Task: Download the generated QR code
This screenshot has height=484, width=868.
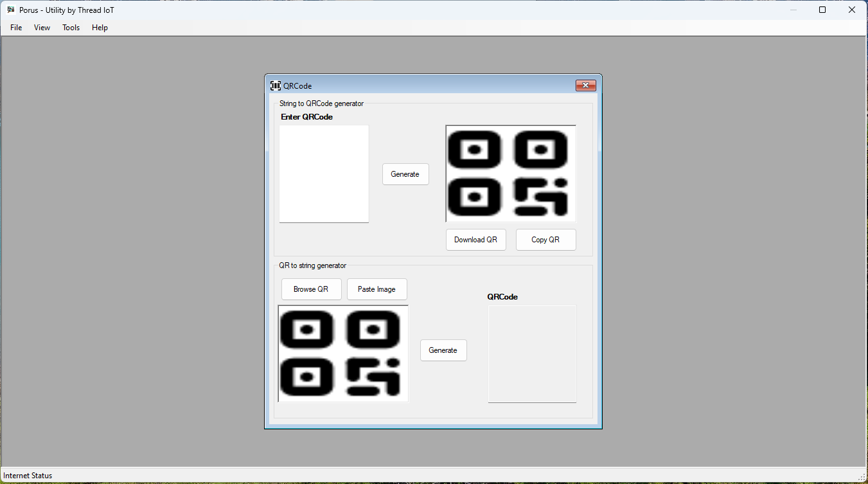Action: [475, 239]
